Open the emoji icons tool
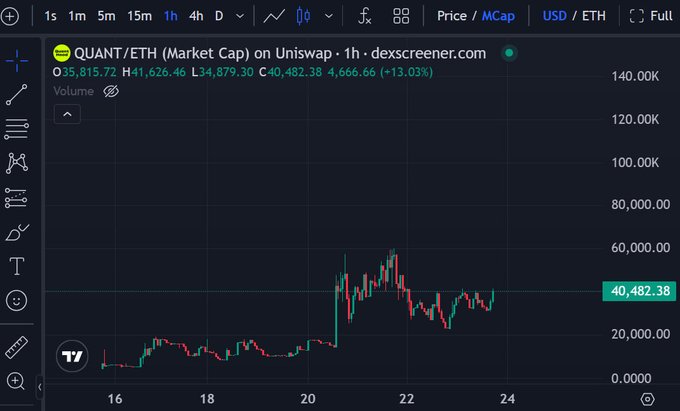This screenshot has height=411, width=680. [17, 300]
